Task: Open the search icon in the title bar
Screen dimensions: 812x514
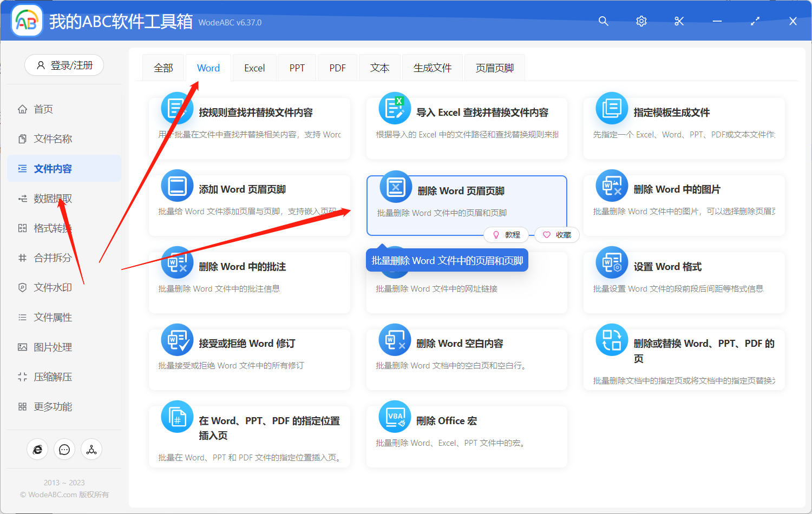Action: point(603,21)
